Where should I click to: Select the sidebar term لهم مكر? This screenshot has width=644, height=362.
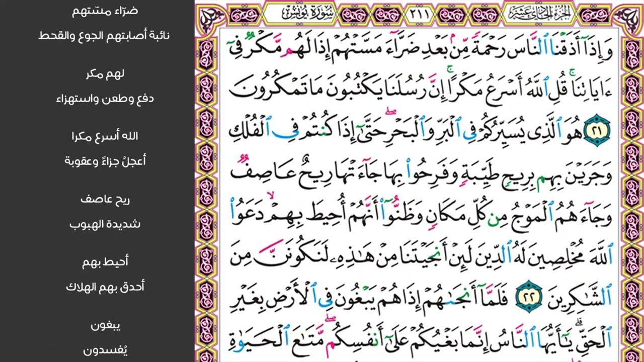point(105,74)
